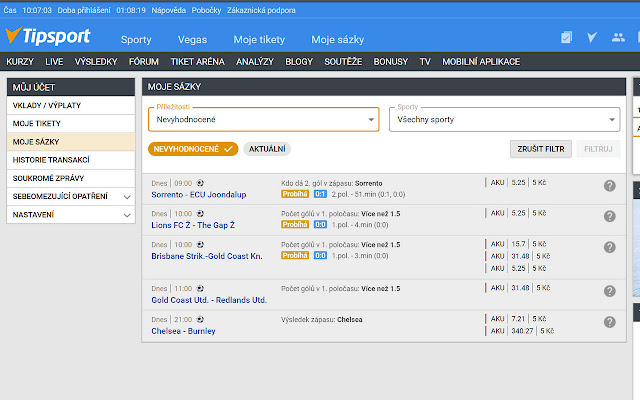Open the Vegas main tab
This screenshot has height=400, width=640.
(192, 40)
